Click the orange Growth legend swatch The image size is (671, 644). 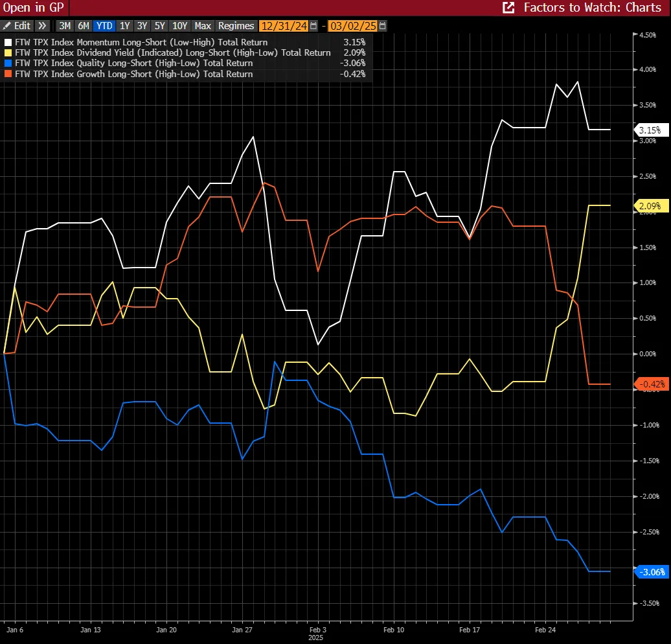pyautogui.click(x=8, y=74)
